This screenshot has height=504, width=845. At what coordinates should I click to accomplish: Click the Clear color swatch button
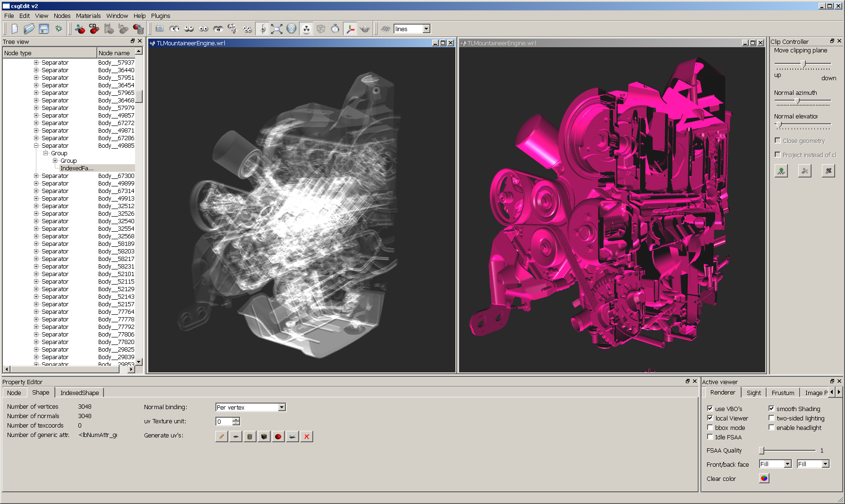click(764, 479)
